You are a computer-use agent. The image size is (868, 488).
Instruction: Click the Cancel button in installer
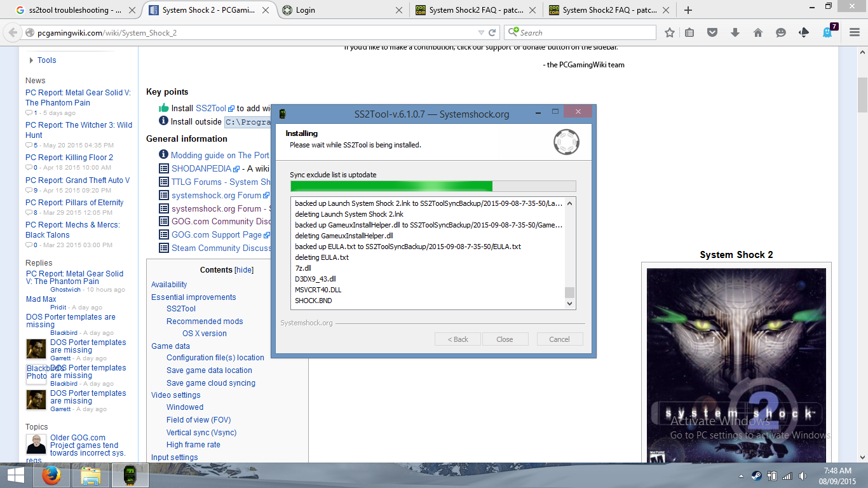coord(559,339)
